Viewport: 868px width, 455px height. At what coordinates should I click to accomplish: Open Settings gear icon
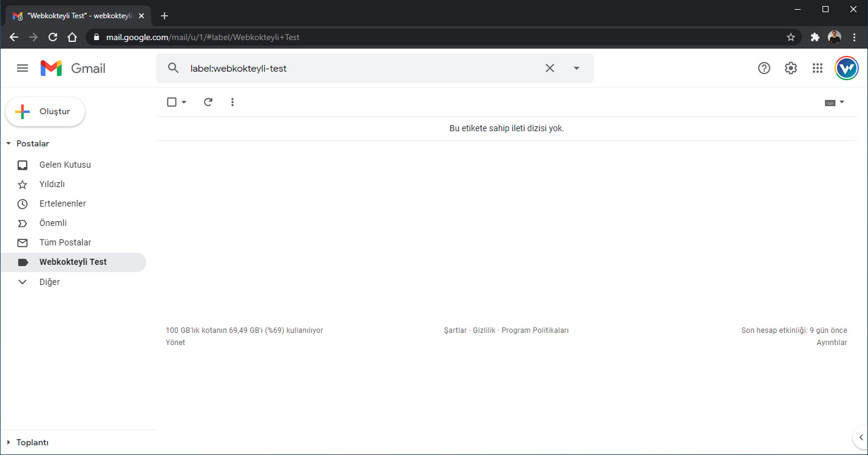coord(790,68)
